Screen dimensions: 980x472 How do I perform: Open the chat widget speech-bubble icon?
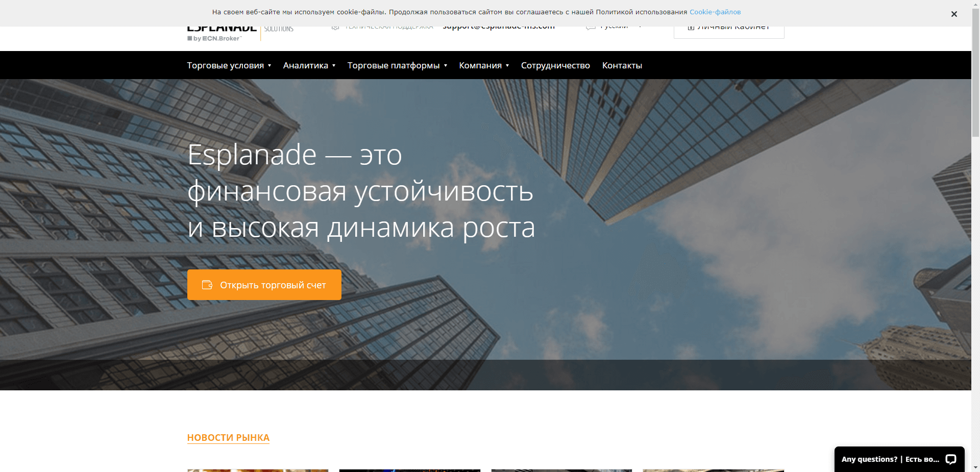950,459
